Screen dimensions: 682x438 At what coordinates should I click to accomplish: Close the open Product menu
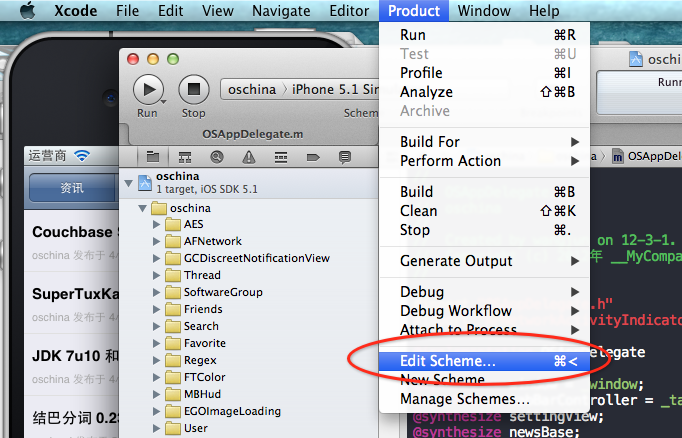(414, 10)
